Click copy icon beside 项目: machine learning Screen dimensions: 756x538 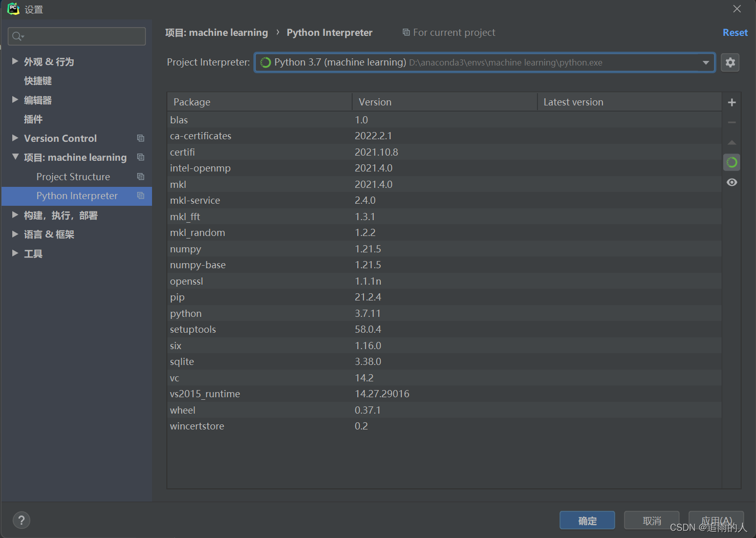(x=141, y=157)
